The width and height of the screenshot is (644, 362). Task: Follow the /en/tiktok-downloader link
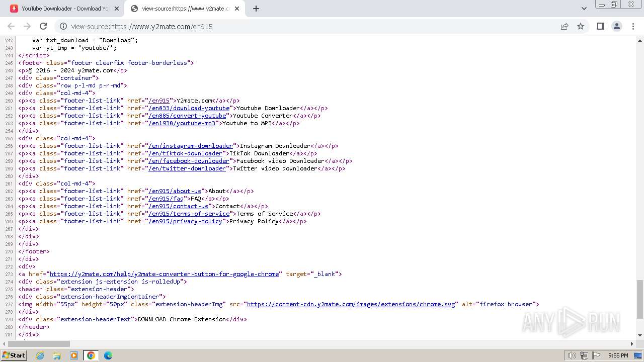coord(185,153)
